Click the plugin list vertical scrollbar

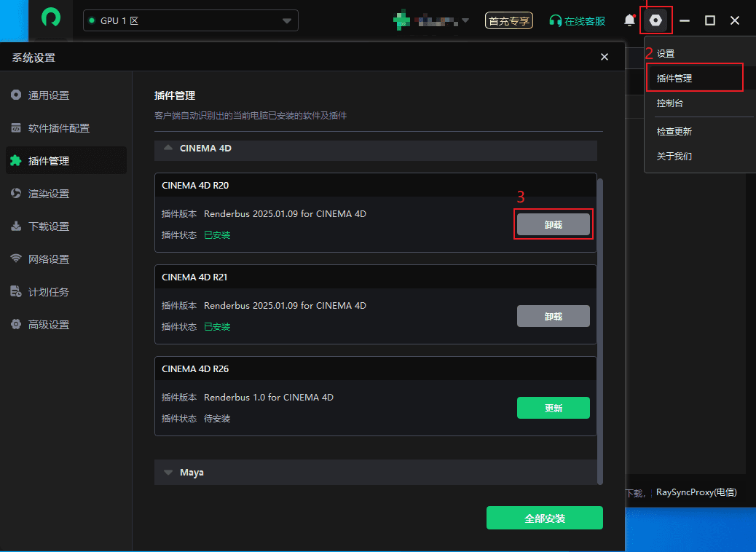pos(600,331)
